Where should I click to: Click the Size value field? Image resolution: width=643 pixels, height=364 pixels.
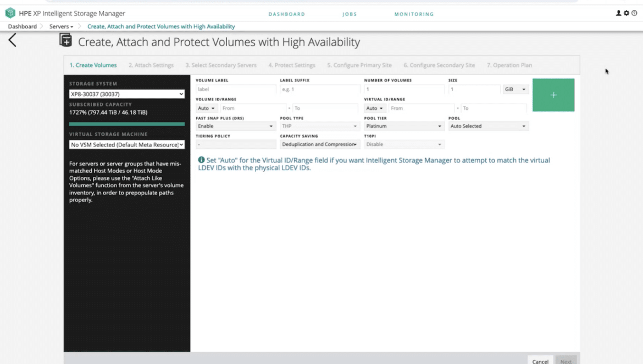(x=474, y=89)
